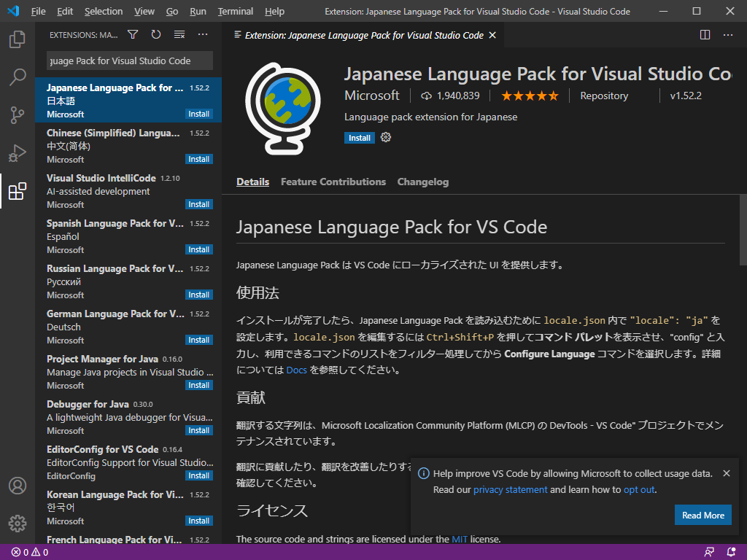
Task: Open the Manage gear in activity bar
Action: click(18, 524)
